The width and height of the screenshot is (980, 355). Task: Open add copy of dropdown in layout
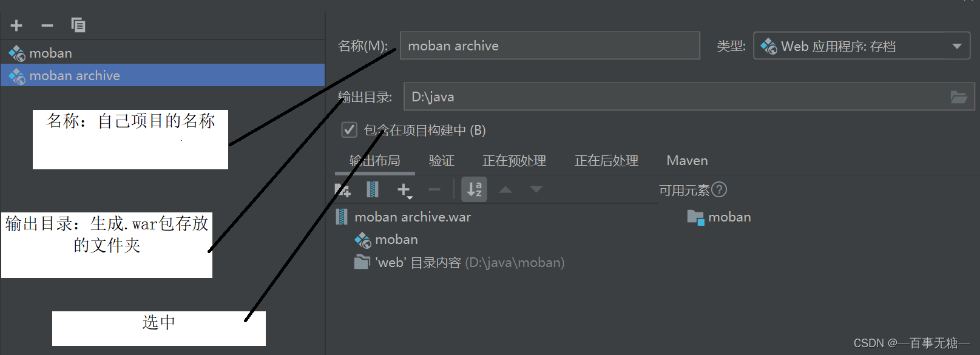coord(405,191)
